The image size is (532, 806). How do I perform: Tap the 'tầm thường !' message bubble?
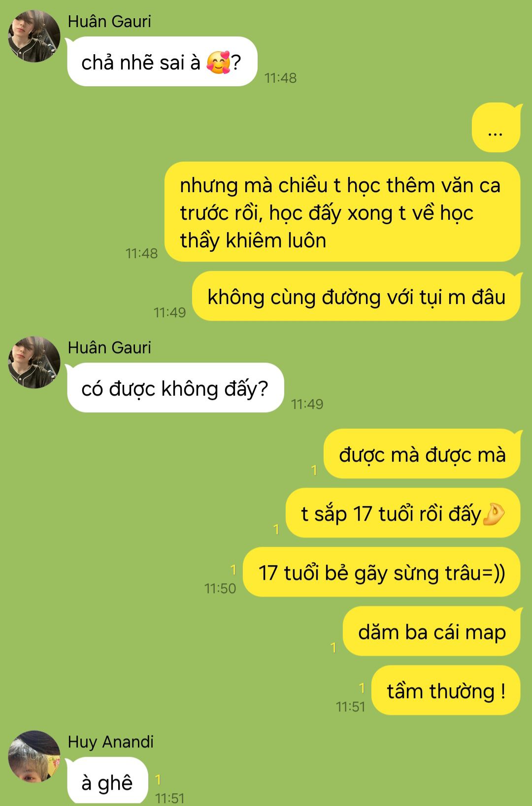tap(446, 690)
